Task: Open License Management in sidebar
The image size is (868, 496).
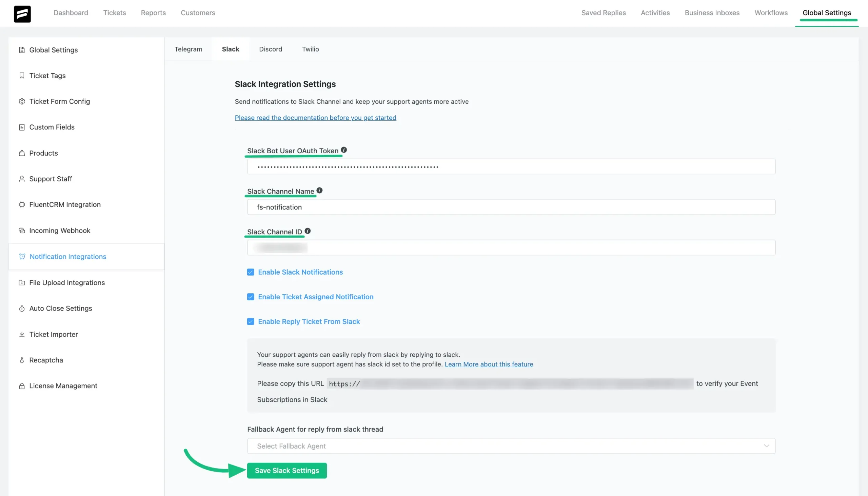Action: [86, 386]
